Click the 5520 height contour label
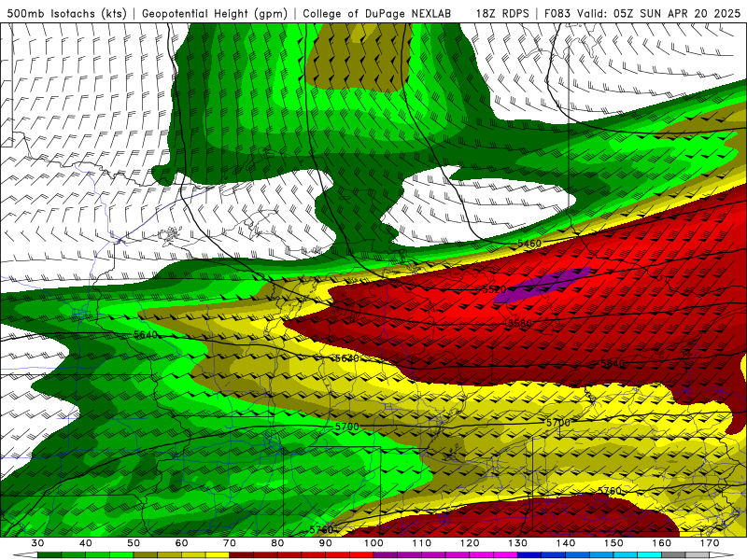This screenshot has height=560, width=747. coord(495,289)
